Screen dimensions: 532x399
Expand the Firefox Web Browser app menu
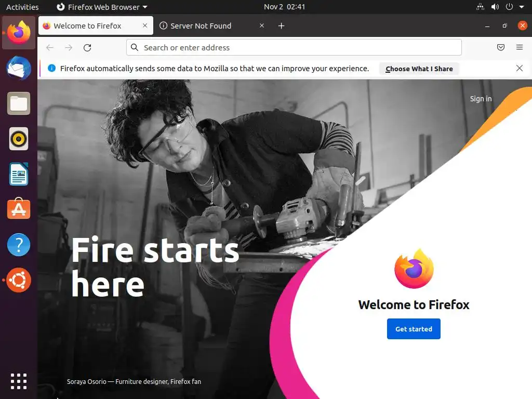click(x=102, y=7)
